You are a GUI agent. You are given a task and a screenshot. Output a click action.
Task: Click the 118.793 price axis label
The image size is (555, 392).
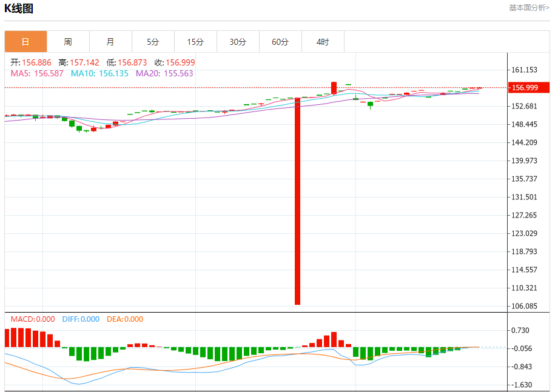coord(524,251)
